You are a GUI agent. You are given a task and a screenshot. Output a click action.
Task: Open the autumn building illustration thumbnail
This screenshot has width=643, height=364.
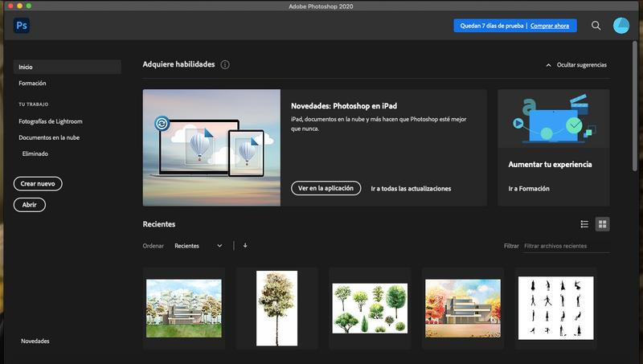click(x=463, y=309)
